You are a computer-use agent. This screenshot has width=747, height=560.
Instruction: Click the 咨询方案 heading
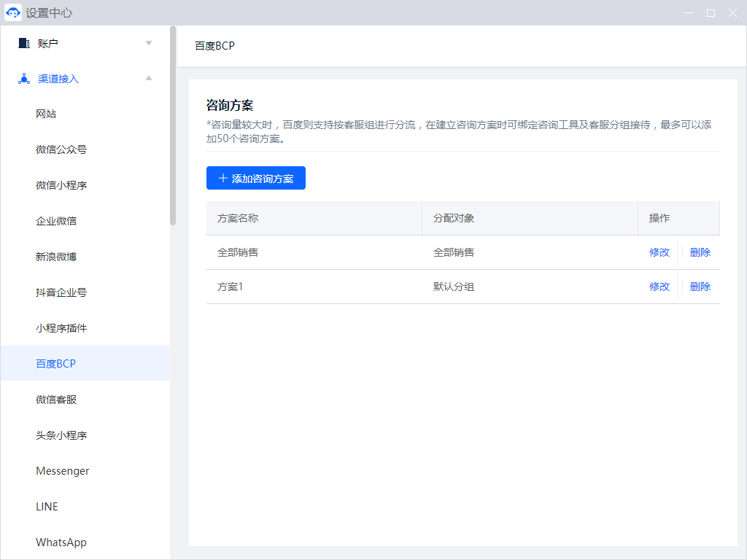(x=230, y=105)
